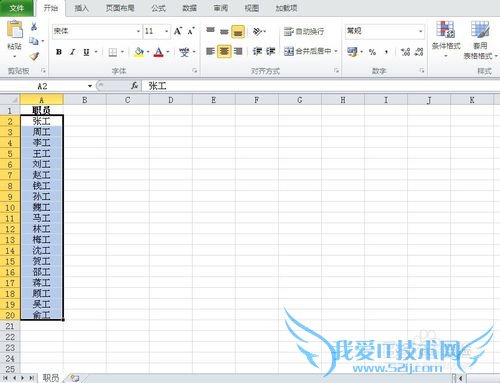Increase indent
500x383 pixels.
[x=270, y=51]
